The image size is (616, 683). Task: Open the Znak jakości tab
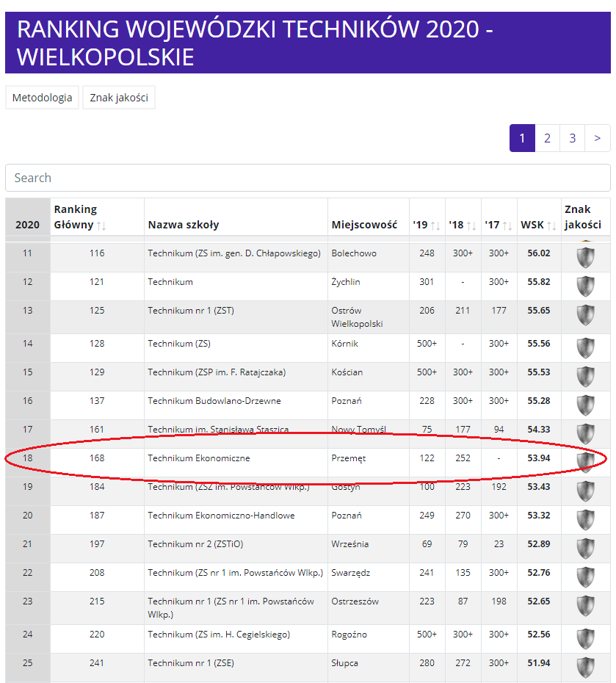coord(119,98)
